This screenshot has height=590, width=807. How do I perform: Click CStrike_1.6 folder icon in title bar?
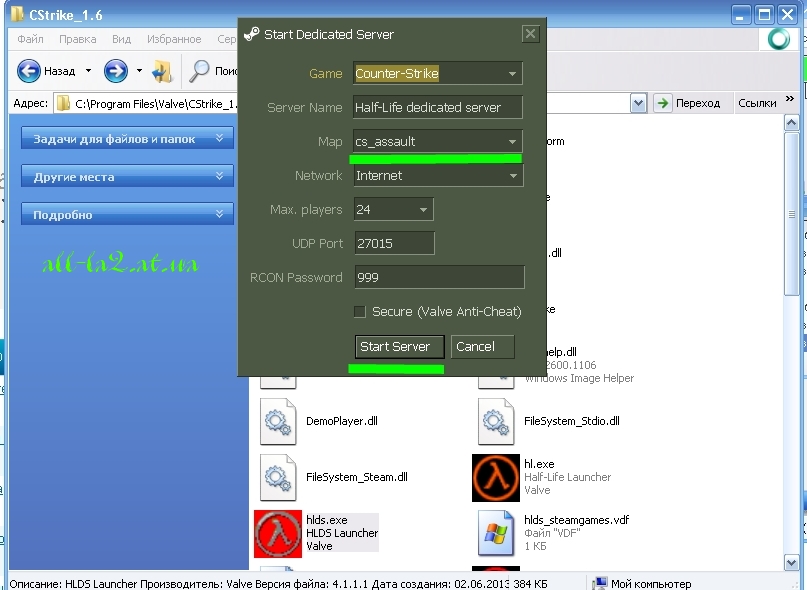point(17,14)
